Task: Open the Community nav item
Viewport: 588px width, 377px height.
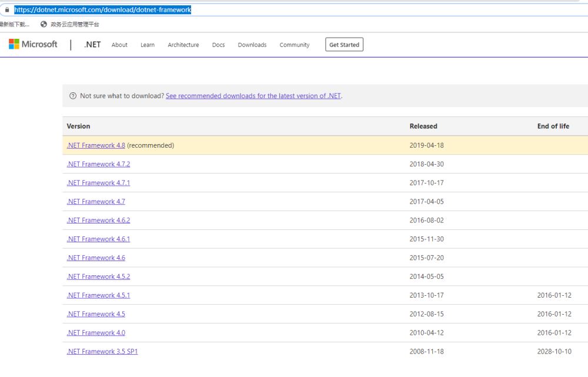Action: [x=294, y=45]
